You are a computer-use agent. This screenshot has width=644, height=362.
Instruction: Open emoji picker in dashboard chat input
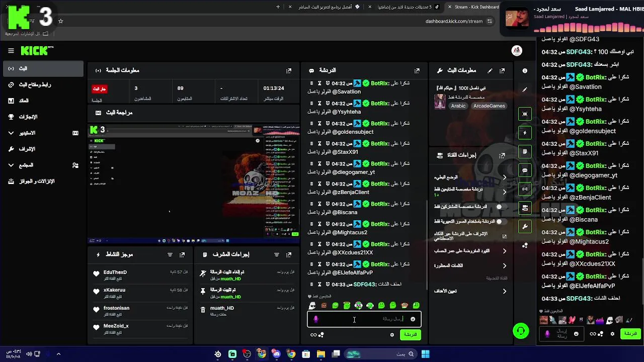point(413,319)
